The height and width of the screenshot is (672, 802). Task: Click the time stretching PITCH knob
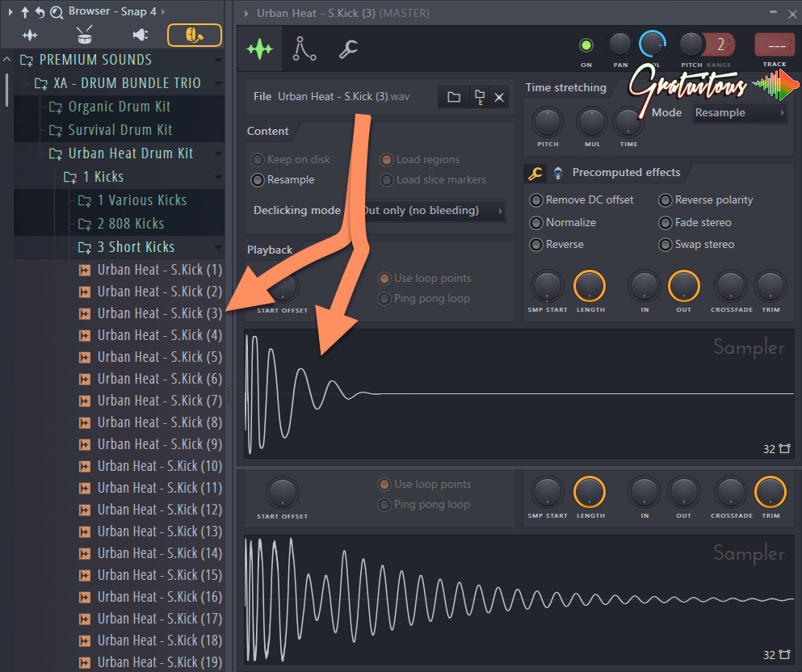pyautogui.click(x=548, y=122)
